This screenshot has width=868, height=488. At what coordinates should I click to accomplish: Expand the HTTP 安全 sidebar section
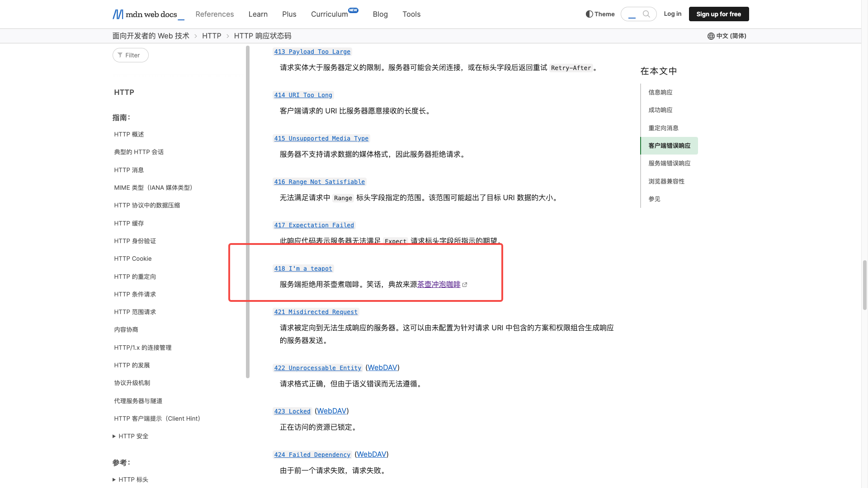coord(130,436)
